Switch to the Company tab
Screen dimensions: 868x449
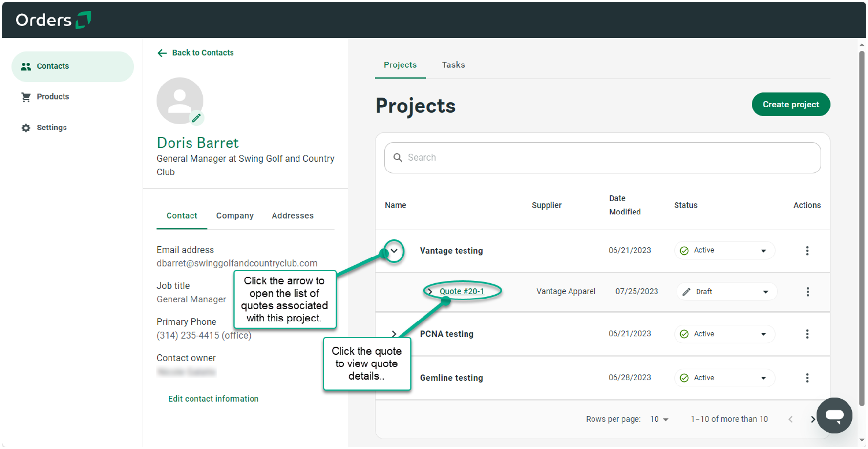pyautogui.click(x=235, y=216)
